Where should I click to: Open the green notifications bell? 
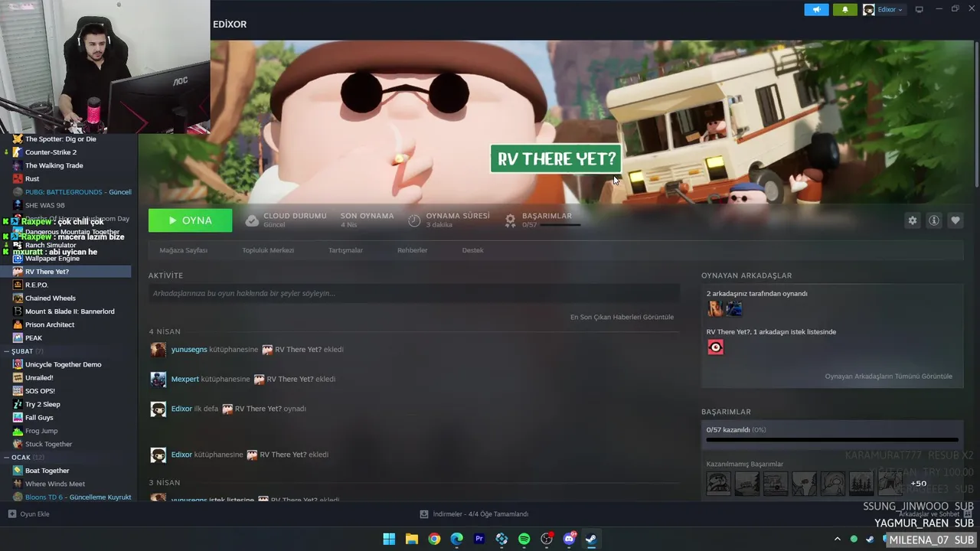click(x=845, y=10)
